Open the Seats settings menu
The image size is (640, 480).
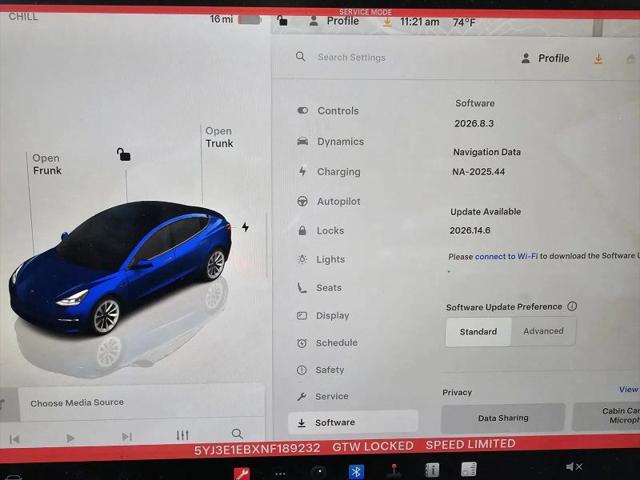click(319, 288)
